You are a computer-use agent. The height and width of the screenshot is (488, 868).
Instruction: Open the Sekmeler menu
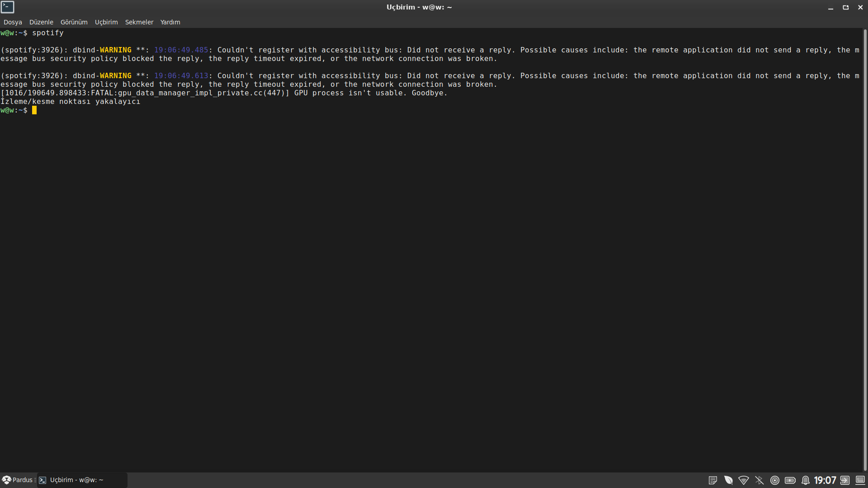139,22
